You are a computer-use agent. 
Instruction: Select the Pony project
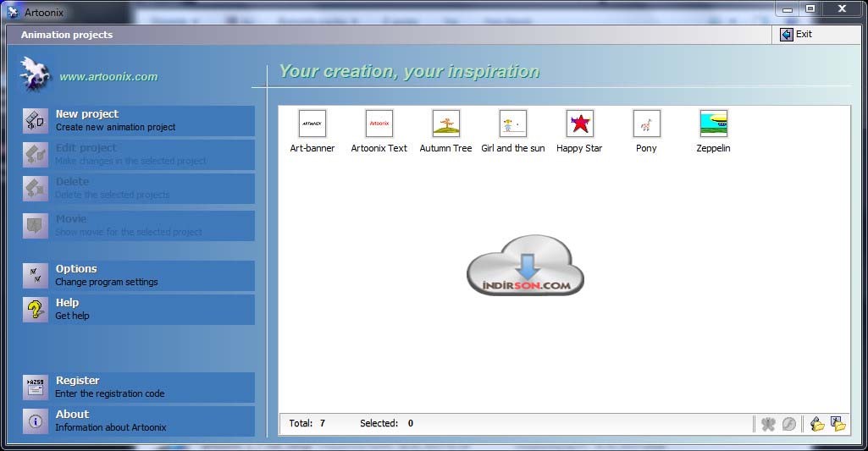tap(646, 132)
